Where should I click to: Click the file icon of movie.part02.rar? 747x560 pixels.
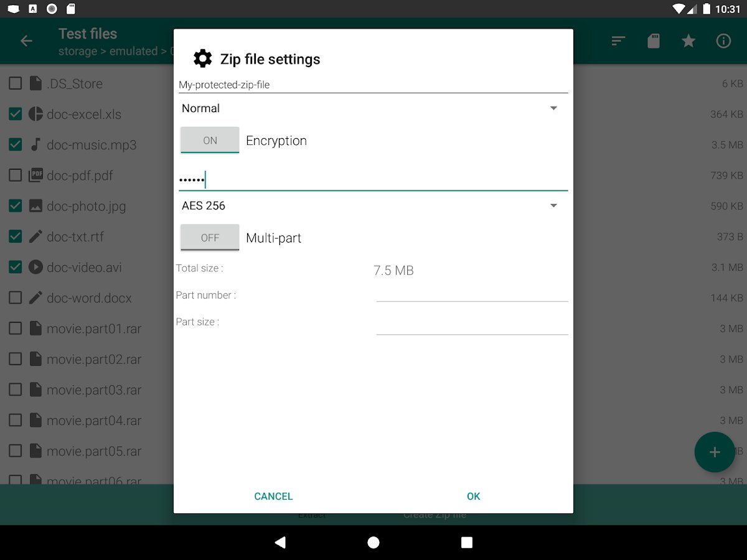coord(35,358)
